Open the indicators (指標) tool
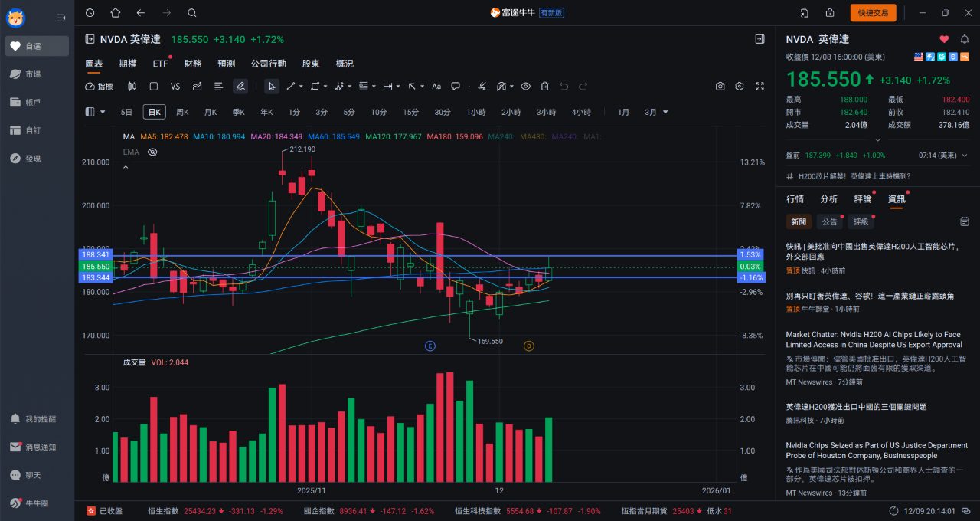Viewport: 980px width, 521px height. tap(99, 87)
